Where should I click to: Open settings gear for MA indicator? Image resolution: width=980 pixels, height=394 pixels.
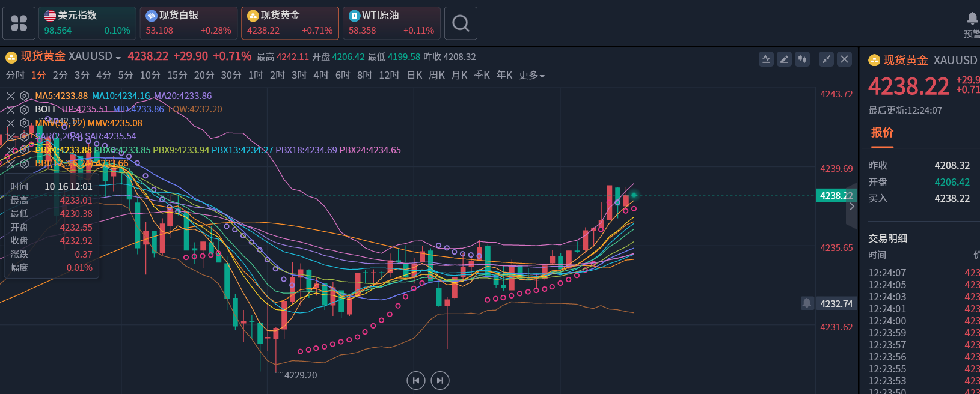pos(24,96)
